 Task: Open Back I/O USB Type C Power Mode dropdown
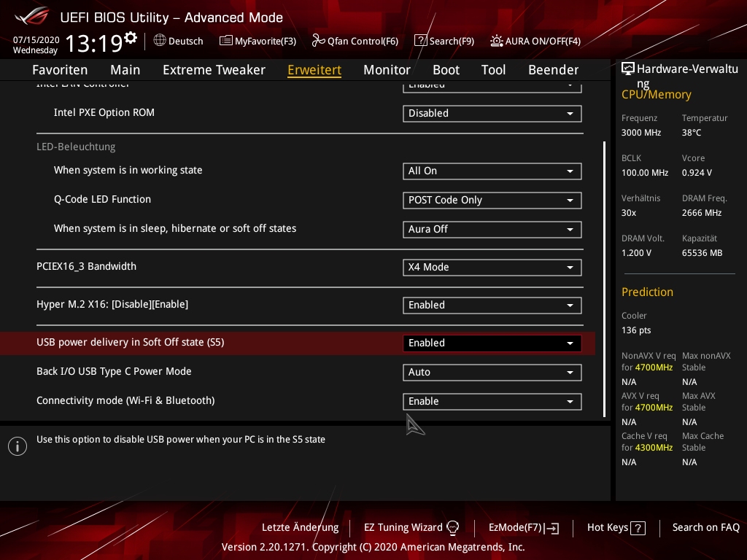(492, 373)
